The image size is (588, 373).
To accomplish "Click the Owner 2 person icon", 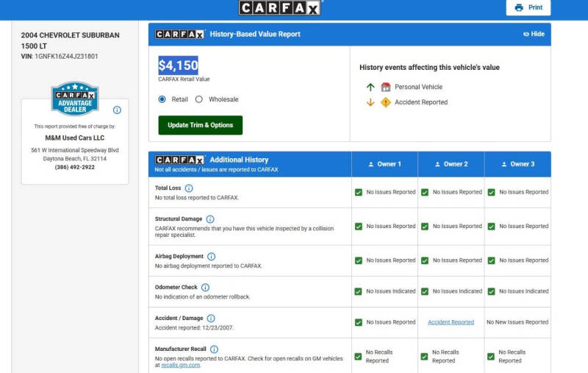I will coord(437,164).
